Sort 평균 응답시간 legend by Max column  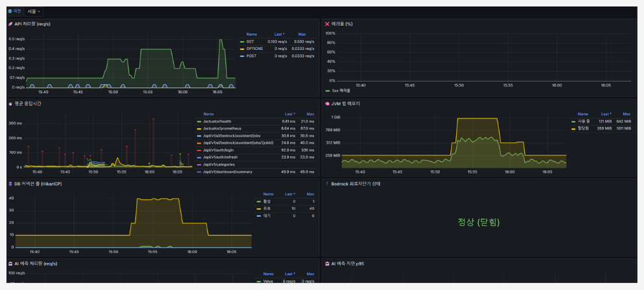pyautogui.click(x=310, y=114)
